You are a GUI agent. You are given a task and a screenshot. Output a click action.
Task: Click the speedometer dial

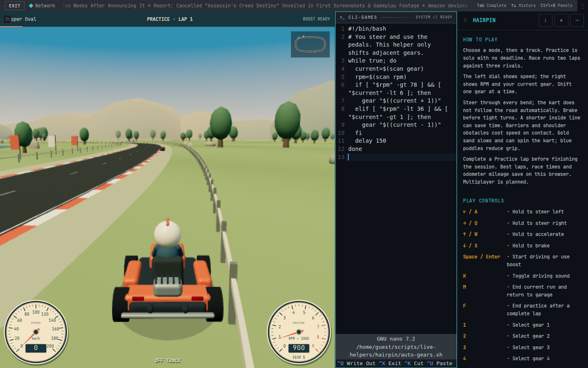(x=36, y=332)
